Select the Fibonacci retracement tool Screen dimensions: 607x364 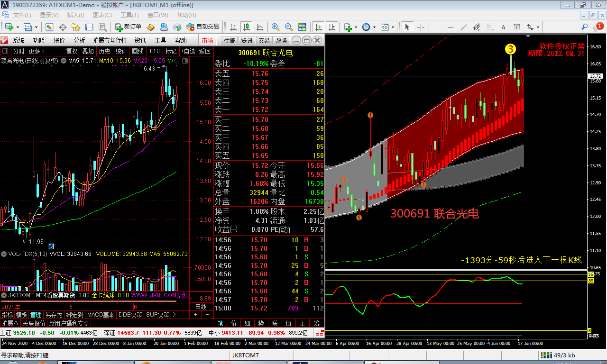(490, 27)
